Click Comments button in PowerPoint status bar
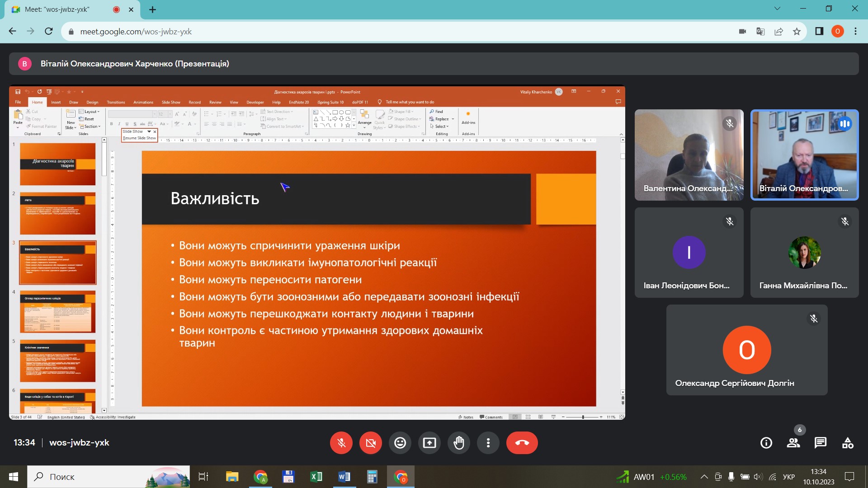868x488 pixels. (x=491, y=417)
